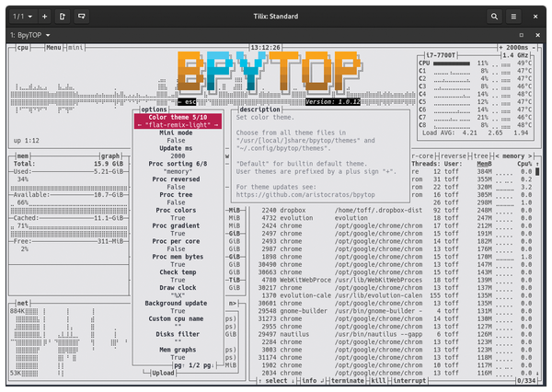Toggle the Proc tree option

tap(176, 198)
